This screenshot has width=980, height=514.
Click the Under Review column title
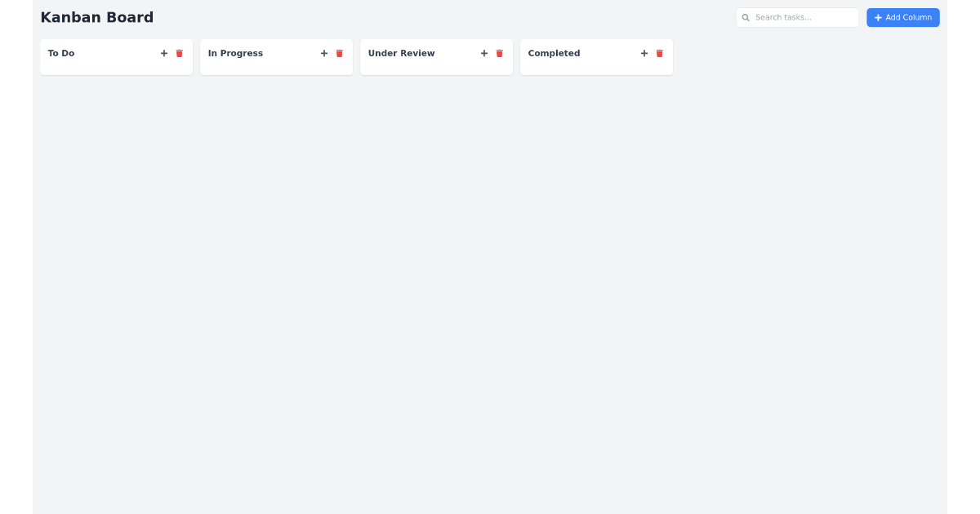(401, 53)
